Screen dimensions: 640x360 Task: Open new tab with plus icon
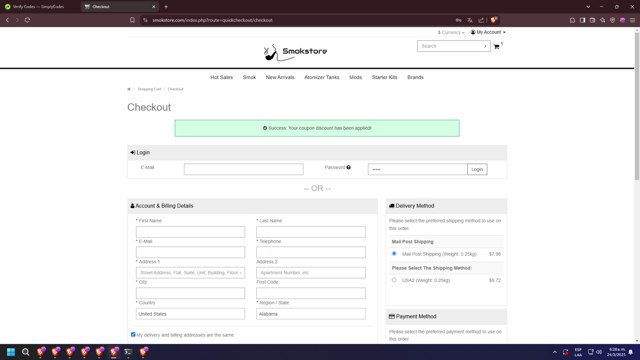(166, 7)
